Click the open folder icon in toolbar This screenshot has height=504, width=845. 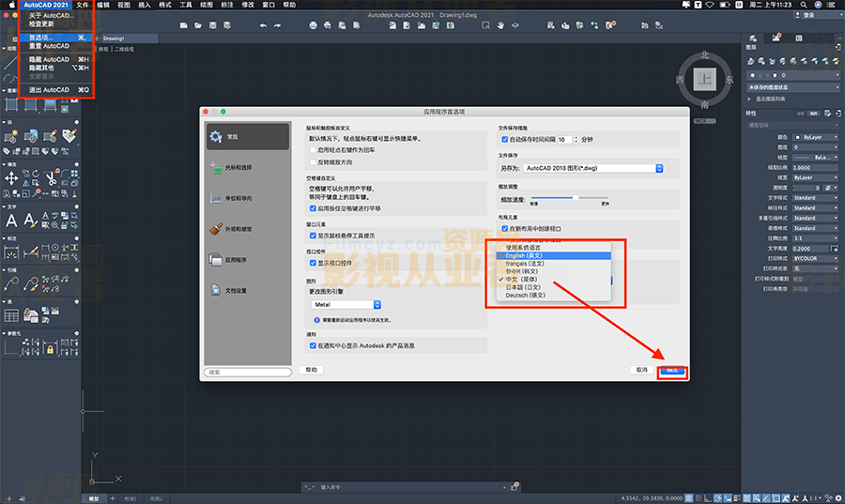click(x=198, y=25)
